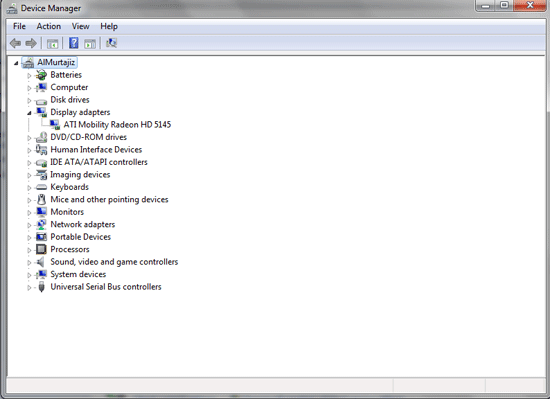Click the Keyboards category icon
The image size is (550, 399).
[x=41, y=187]
